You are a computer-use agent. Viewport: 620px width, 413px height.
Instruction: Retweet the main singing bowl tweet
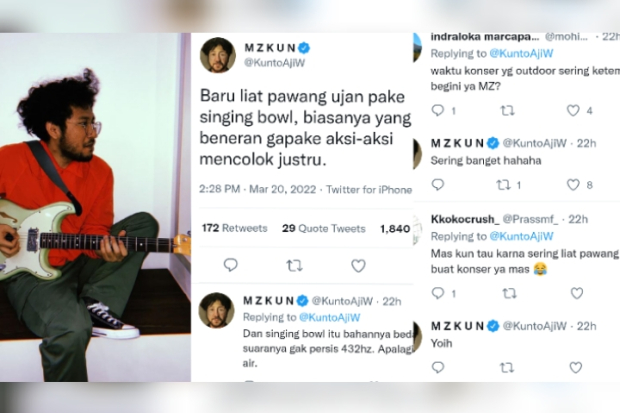tap(294, 265)
